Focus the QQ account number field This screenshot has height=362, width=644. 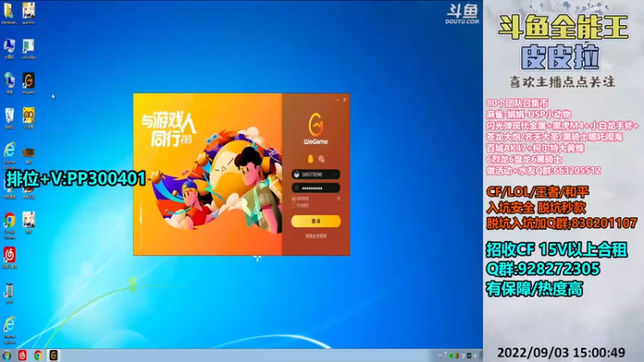(x=316, y=175)
